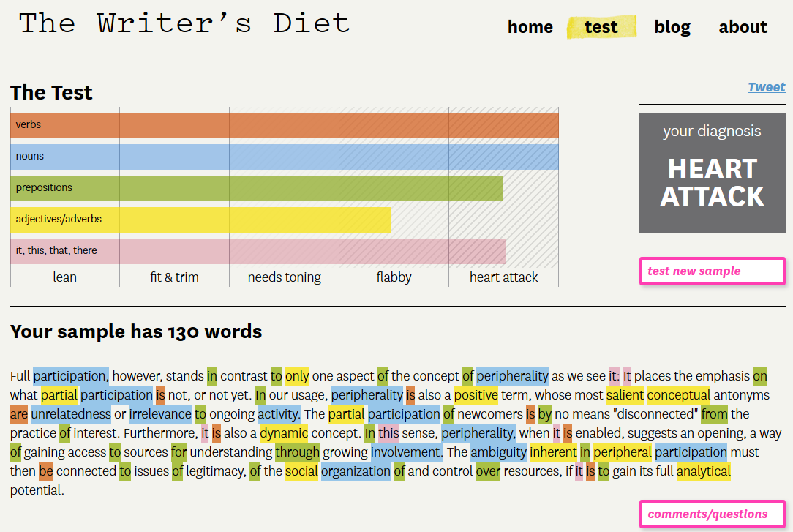Go to the blog page

click(x=672, y=27)
